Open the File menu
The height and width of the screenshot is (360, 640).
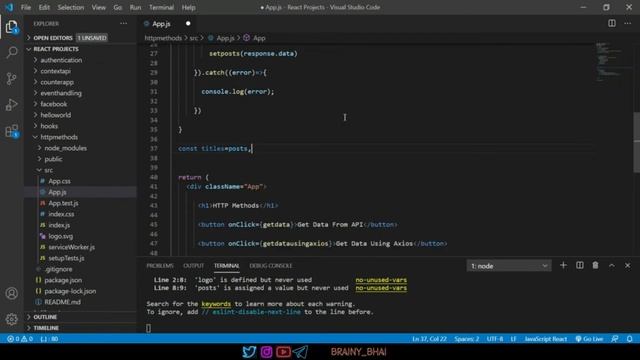tap(26, 7)
